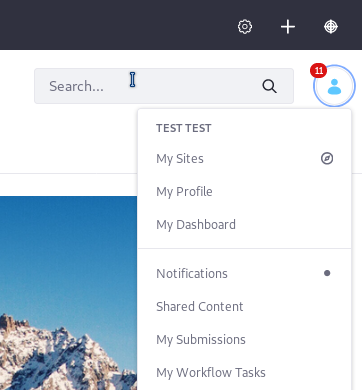
Task: Click the mountain banner image
Action: (68, 293)
